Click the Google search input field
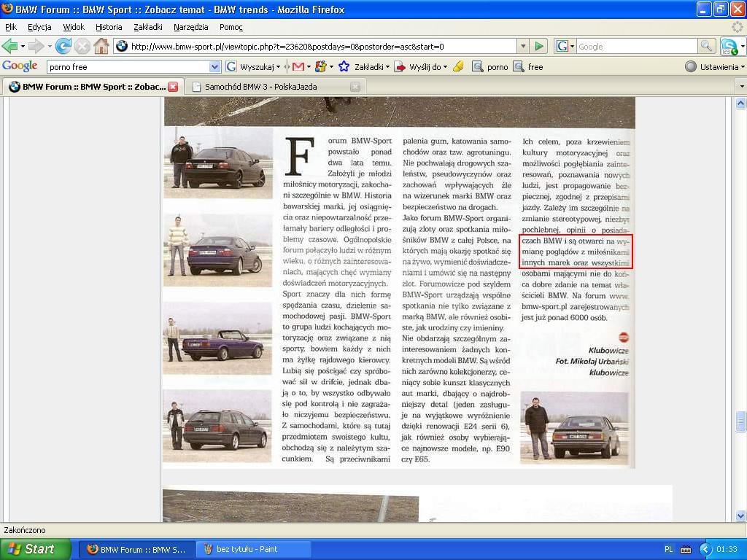Image resolution: width=747 pixels, height=560 pixels. point(637,46)
